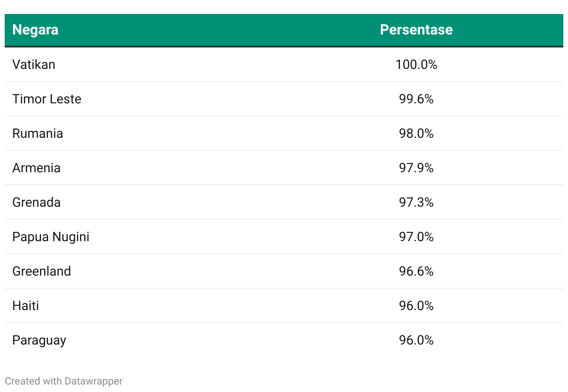Click the Greenland country cell

42,271
